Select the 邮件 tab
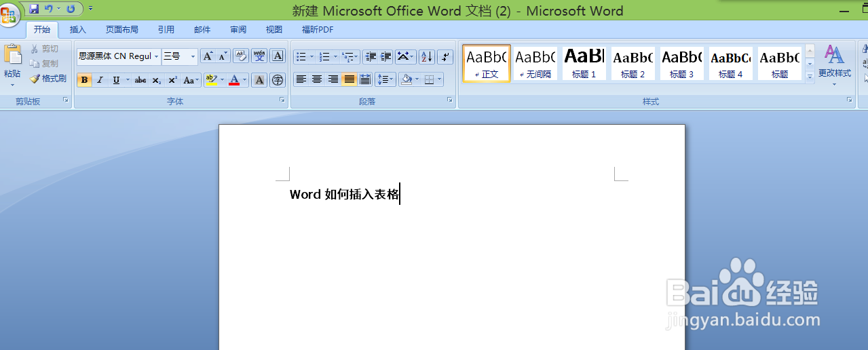This screenshot has height=350, width=868. (202, 30)
